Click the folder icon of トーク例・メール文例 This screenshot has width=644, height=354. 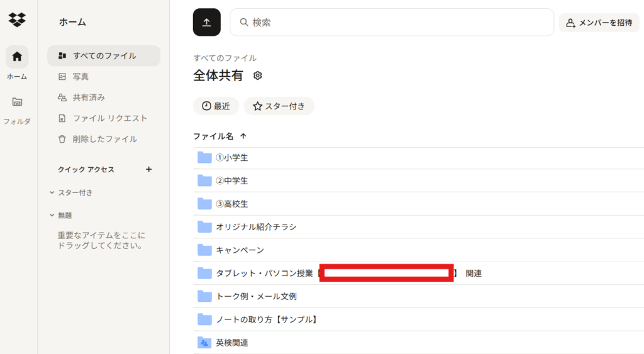(x=204, y=296)
